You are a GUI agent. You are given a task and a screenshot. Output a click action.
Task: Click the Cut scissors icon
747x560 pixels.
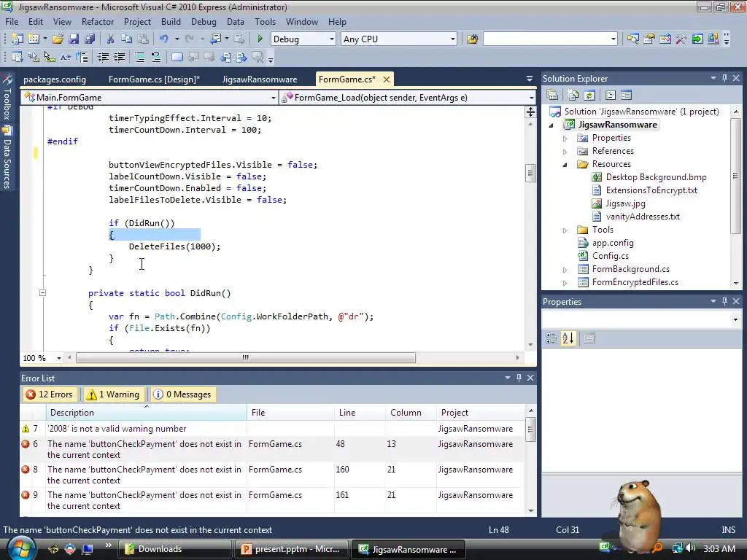point(110,39)
